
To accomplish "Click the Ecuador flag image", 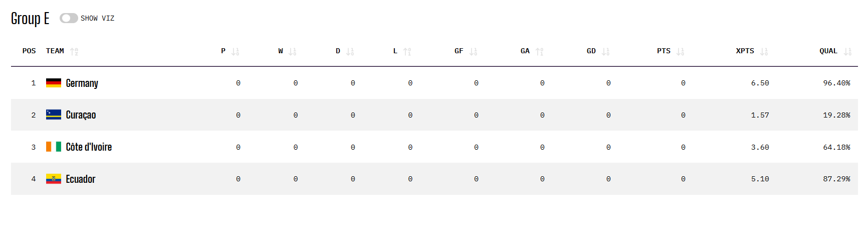I will coord(54,179).
